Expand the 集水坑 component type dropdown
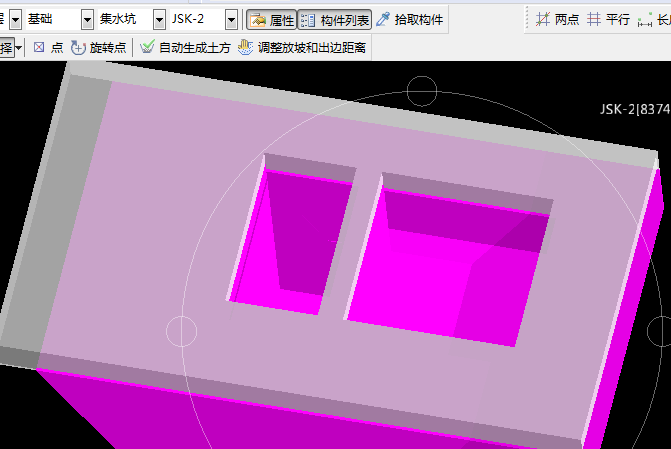Image resolution: width=671 pixels, height=449 pixels. coord(159,20)
